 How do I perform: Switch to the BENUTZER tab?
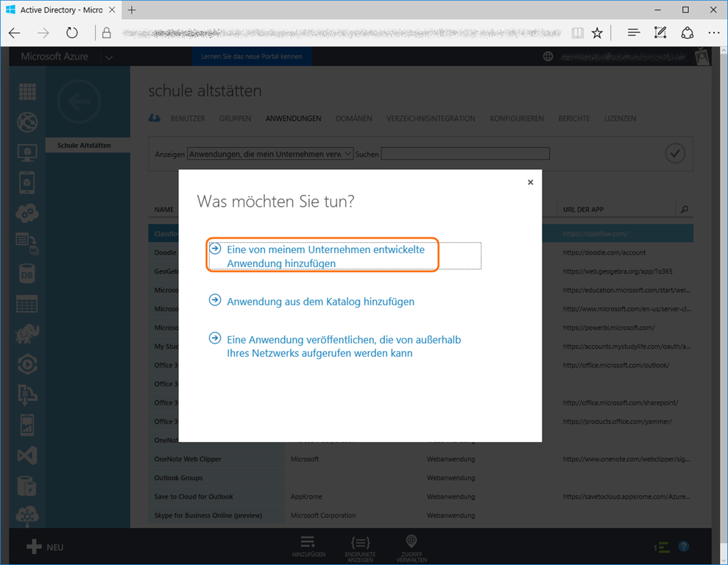pyautogui.click(x=188, y=118)
